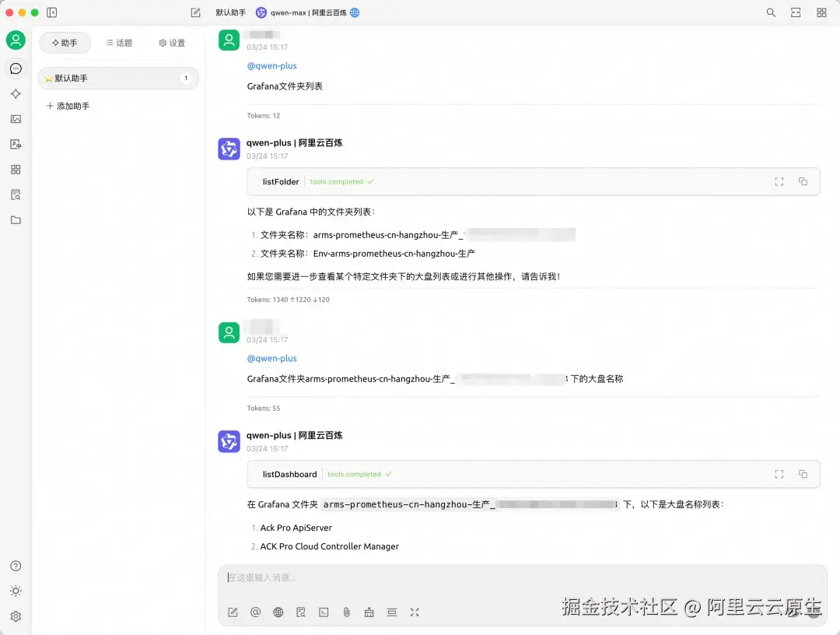Click the 'Env-arms-prometheus-cn-hangzhou-生产' folder name
Viewport: 840px width, 635px height.
[394, 254]
